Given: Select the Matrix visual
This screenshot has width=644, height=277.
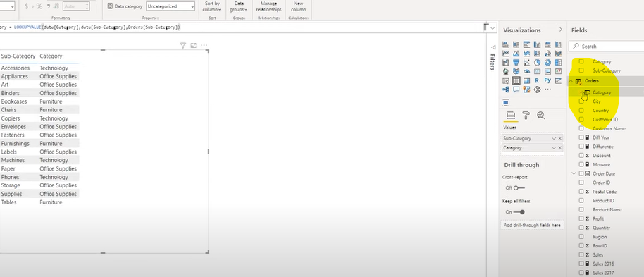Looking at the screenshot, I should point(526,80).
